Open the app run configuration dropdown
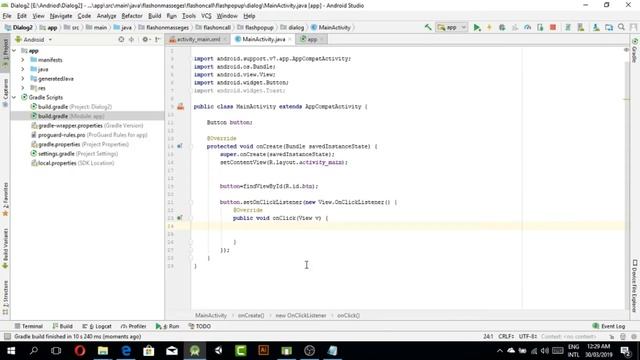Screen dimensions: 640x360 tap(452, 27)
